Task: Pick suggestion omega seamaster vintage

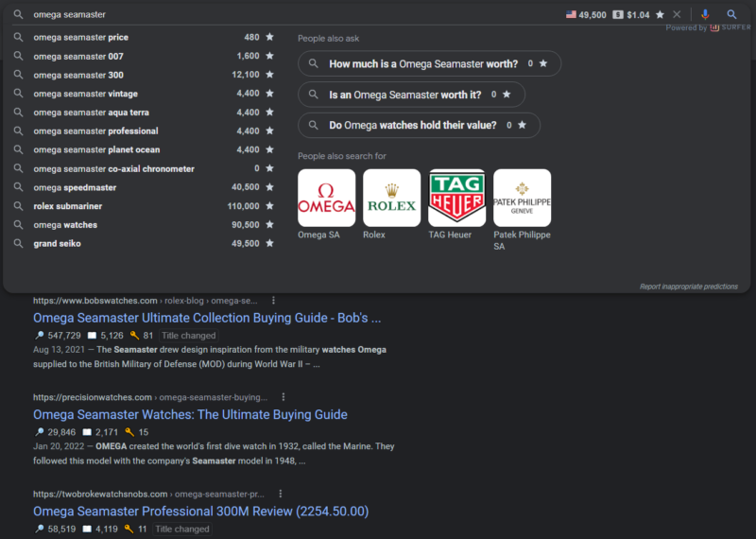Action: click(x=85, y=94)
